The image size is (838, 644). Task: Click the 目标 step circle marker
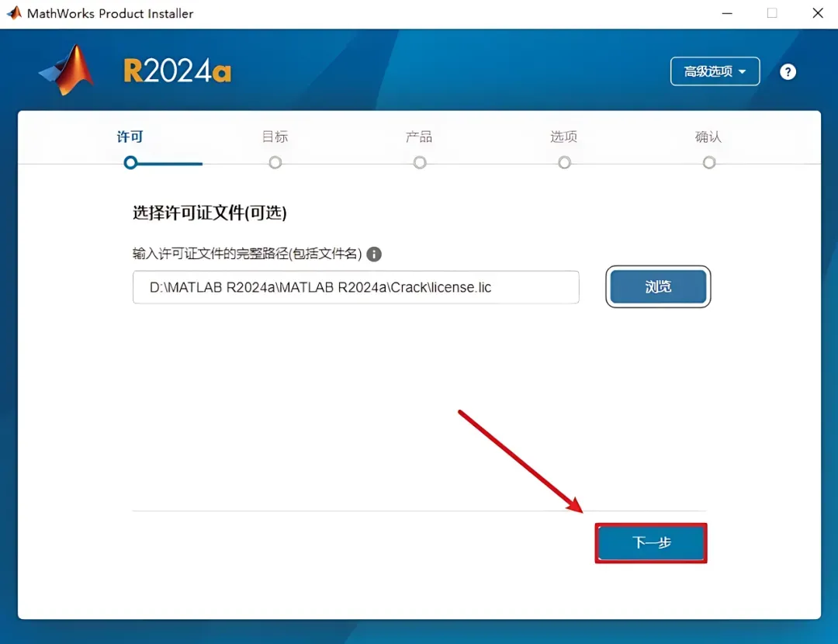pyautogui.click(x=275, y=162)
